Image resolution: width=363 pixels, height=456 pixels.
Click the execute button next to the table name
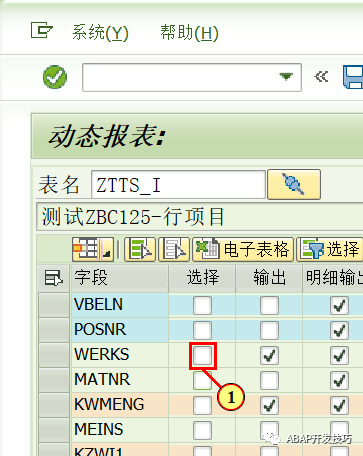pos(294,184)
